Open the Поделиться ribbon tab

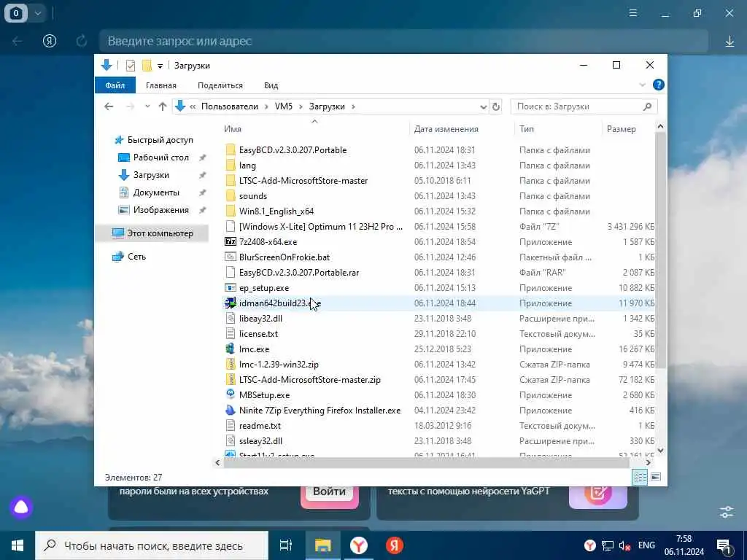220,85
